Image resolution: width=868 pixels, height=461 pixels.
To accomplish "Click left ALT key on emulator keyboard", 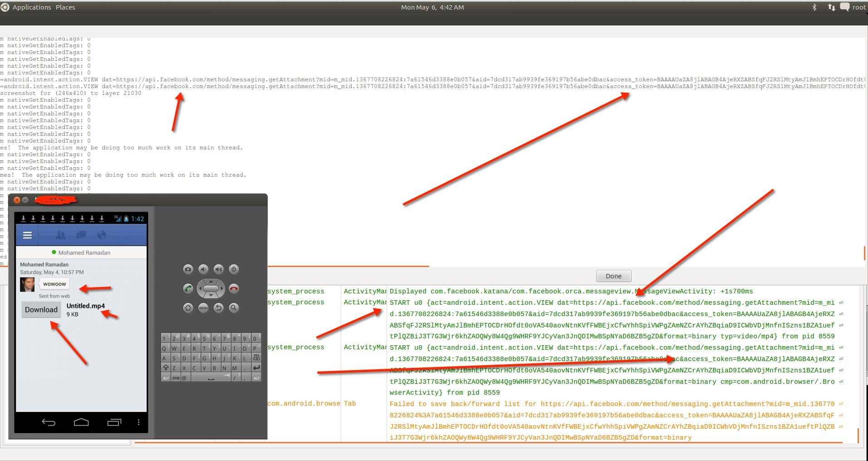I will [166, 378].
